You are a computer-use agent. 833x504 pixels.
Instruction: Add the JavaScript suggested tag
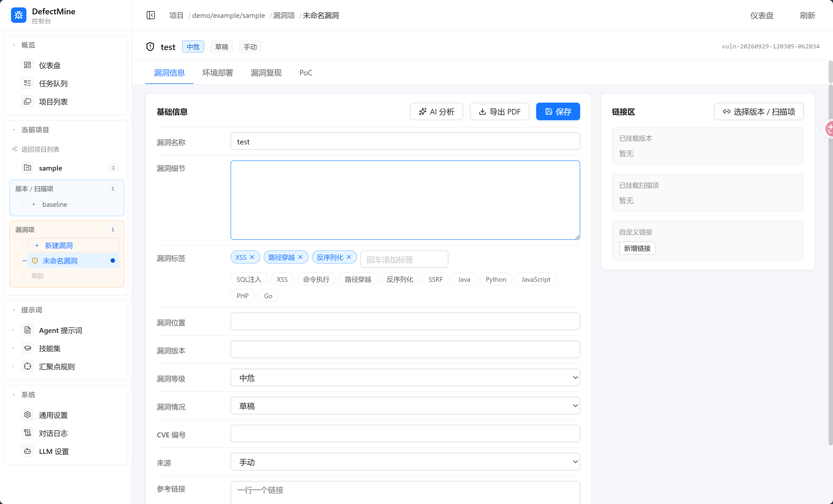click(536, 279)
